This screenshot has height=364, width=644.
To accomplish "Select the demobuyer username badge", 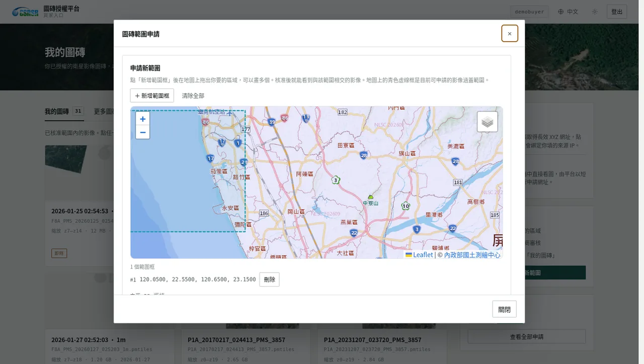I will [529, 12].
